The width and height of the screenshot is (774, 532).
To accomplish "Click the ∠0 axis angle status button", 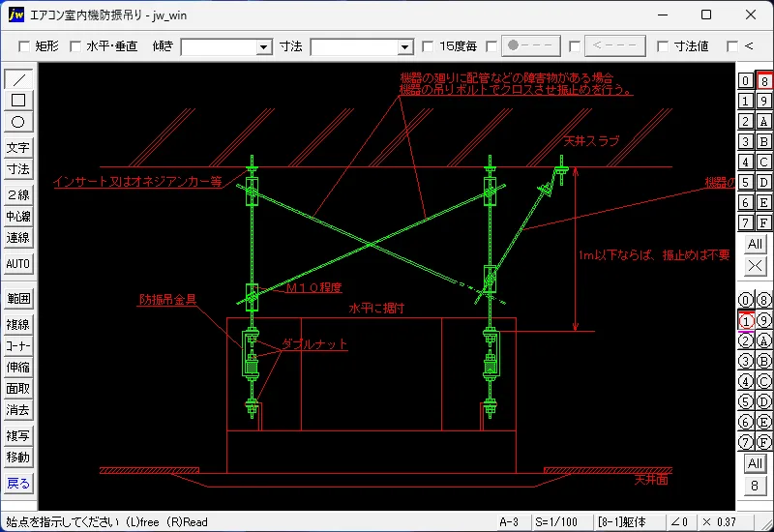I will (680, 522).
